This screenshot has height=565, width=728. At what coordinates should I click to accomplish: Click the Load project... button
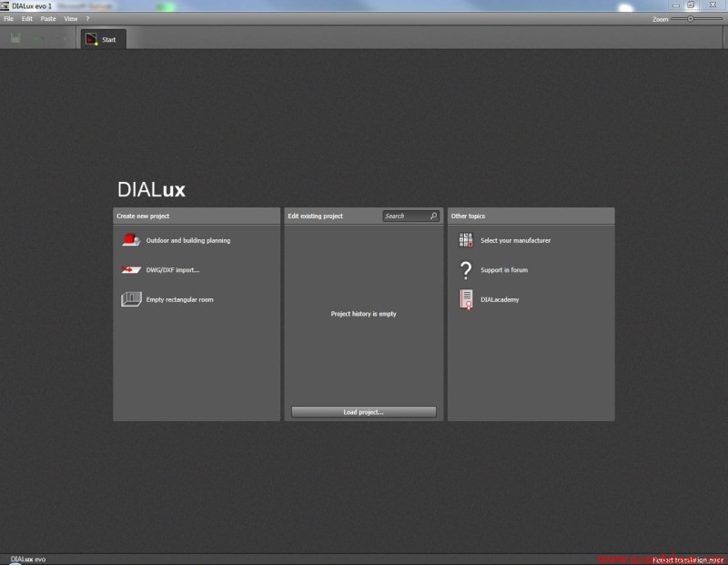click(363, 412)
